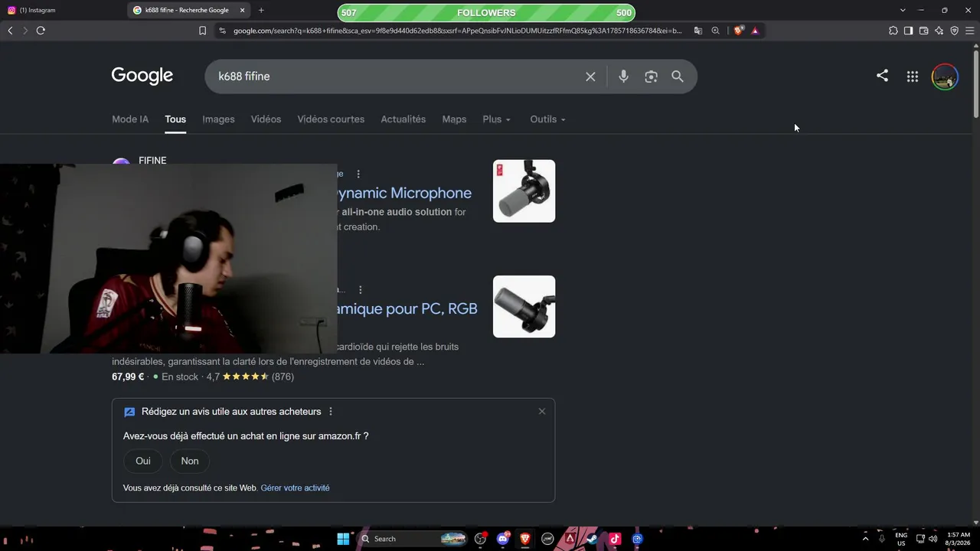The image size is (980, 551).
Task: Open a new browser tab
Action: 261,10
